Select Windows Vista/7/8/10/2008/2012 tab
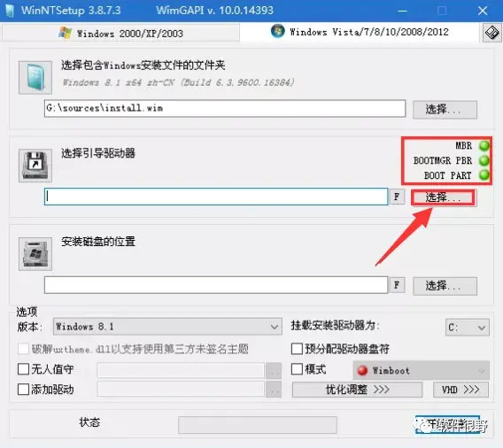The image size is (503, 448). tap(360, 32)
